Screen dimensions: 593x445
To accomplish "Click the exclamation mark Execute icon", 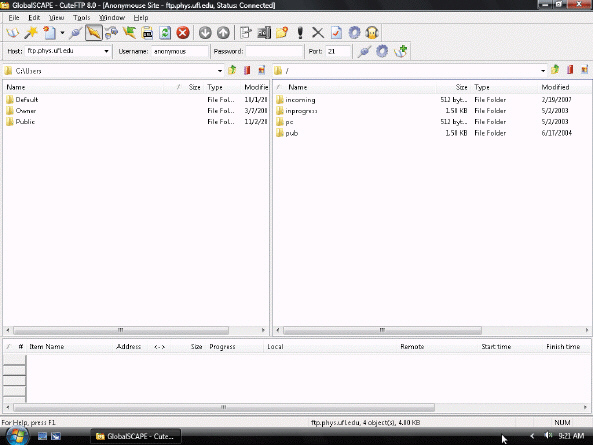I will 300,33.
